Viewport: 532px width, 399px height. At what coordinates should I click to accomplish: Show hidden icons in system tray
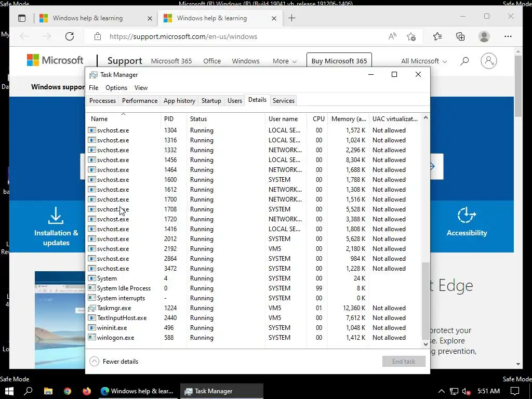click(442, 391)
